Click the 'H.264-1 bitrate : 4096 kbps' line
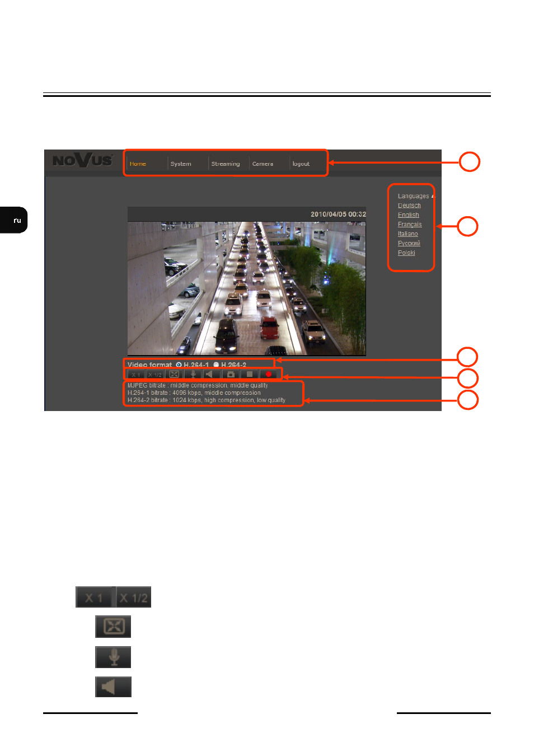This screenshot has height=756, width=534. (194, 393)
